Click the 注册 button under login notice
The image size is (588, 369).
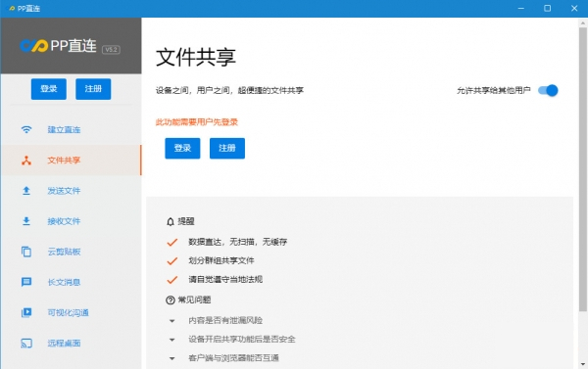(x=227, y=149)
